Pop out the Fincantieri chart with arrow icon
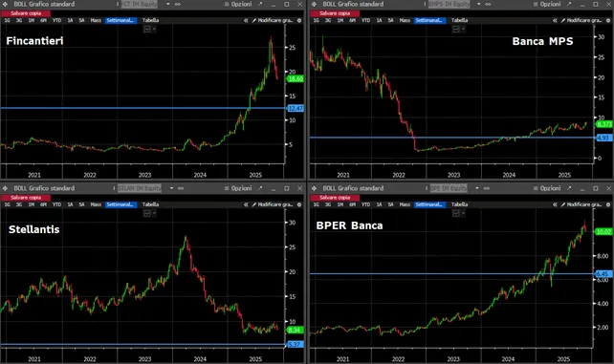The width and height of the screenshot is (614, 364). (x=260, y=4)
